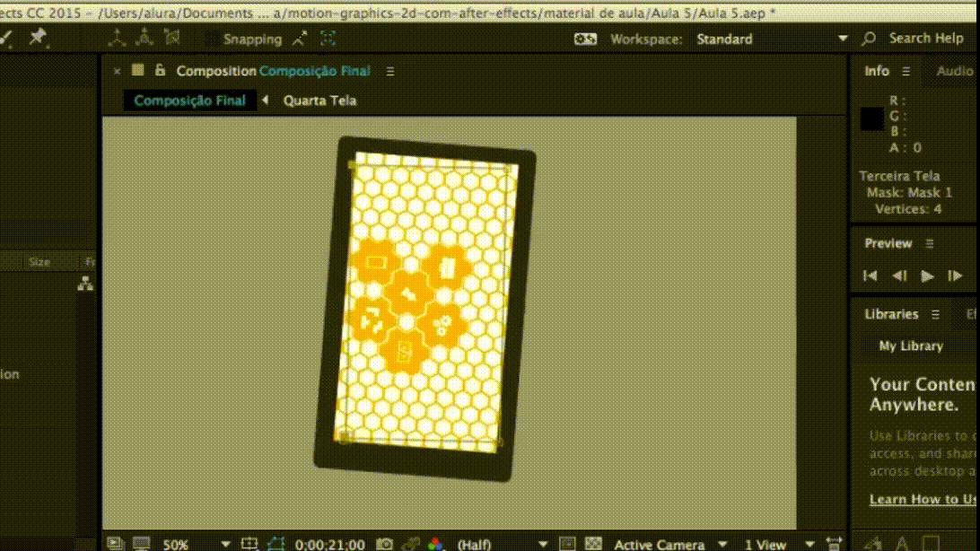The image size is (980, 551).
Task: Switch to the Composição Final tab
Action: 189,101
